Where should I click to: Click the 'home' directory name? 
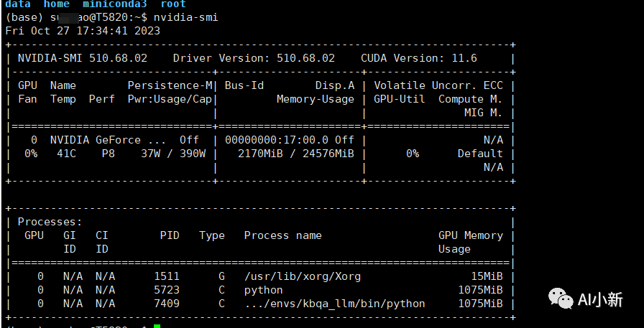(x=57, y=4)
